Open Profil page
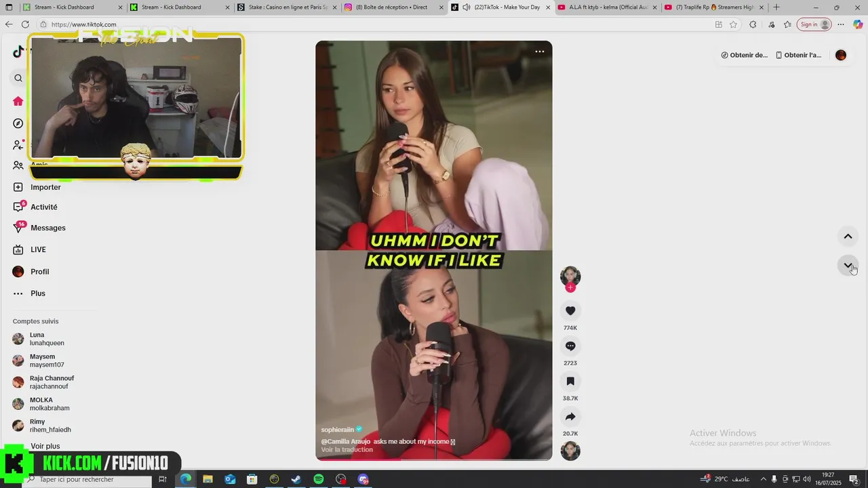868x488 pixels. point(31,272)
